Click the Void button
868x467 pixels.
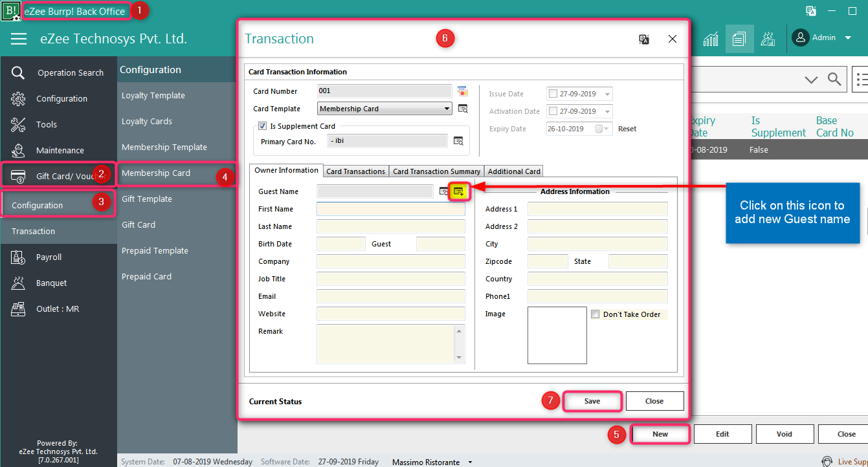coord(785,434)
